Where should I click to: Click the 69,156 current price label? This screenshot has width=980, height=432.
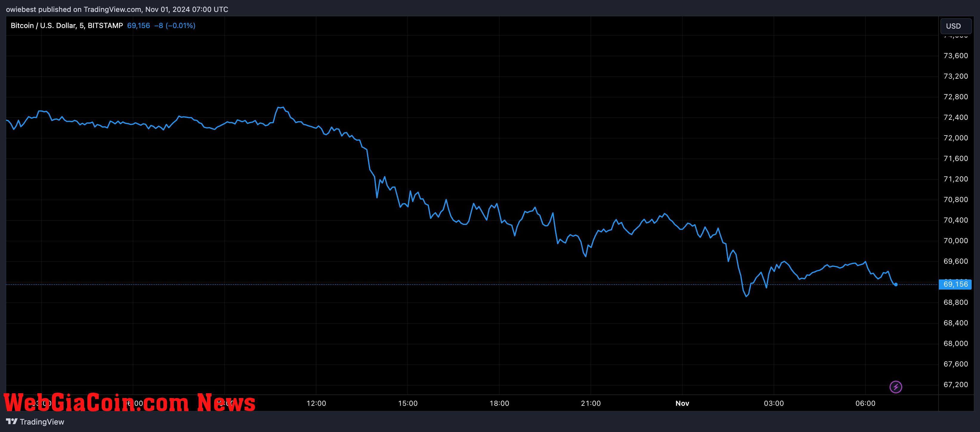[x=955, y=284]
